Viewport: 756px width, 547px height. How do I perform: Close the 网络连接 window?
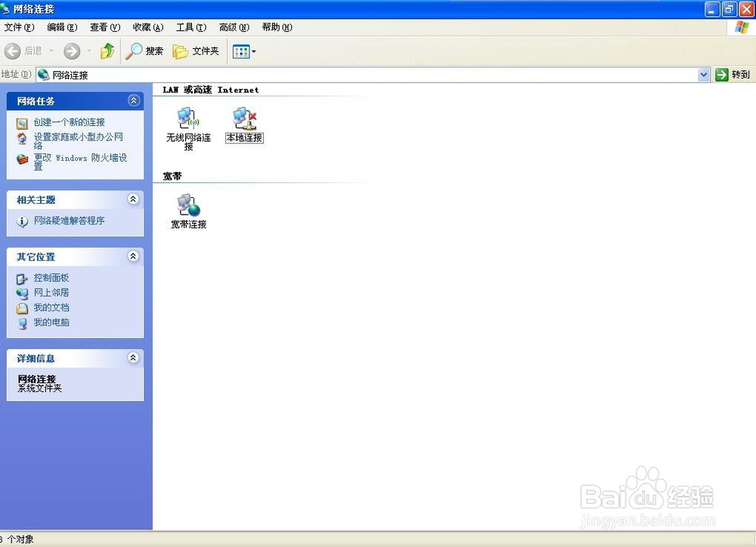coord(746,9)
